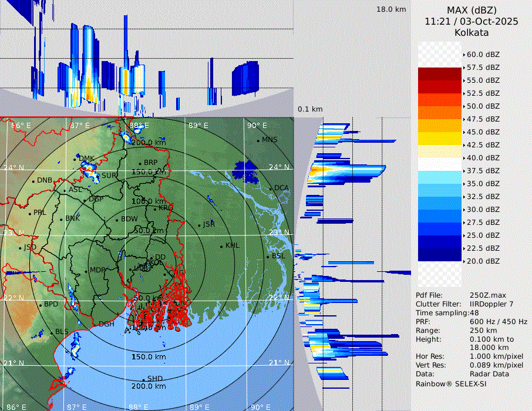The height and width of the screenshot is (411, 532).
Task: Click the white swatch below 40.0 dBZ
Action: click(440, 164)
